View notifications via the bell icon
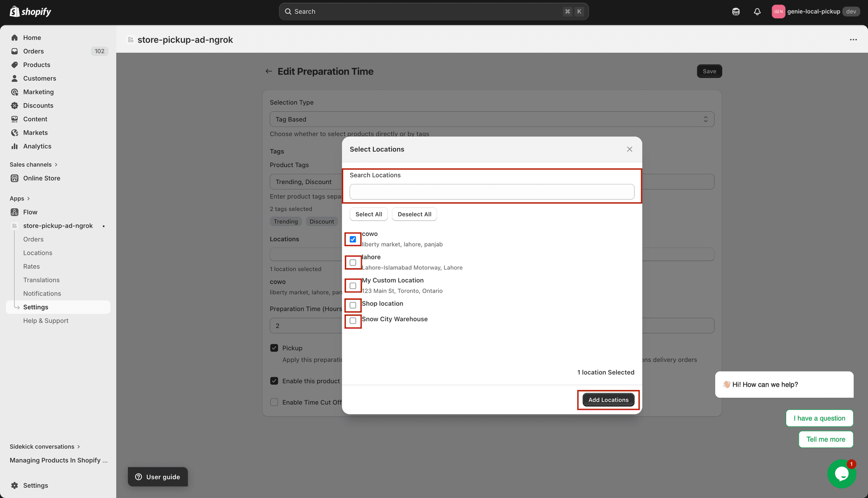This screenshot has height=498, width=868. 757,11
